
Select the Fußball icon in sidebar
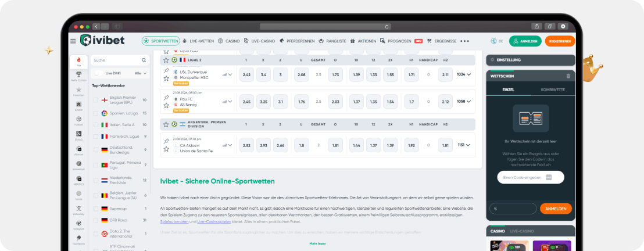tap(79, 120)
